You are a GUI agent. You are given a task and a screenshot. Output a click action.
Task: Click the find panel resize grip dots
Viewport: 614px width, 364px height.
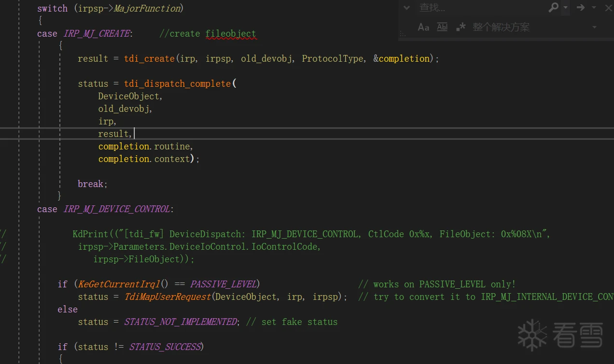click(402, 34)
